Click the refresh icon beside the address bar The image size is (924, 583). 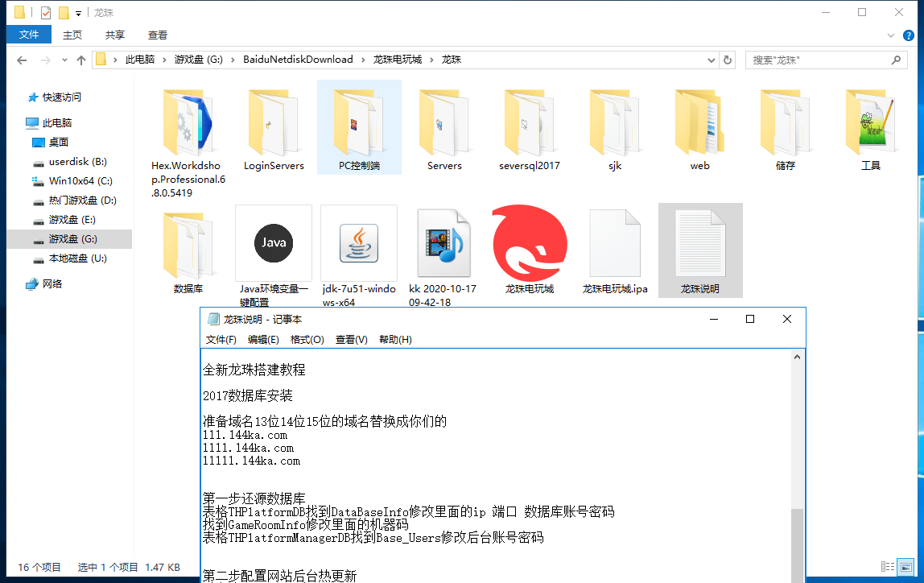[x=727, y=60]
